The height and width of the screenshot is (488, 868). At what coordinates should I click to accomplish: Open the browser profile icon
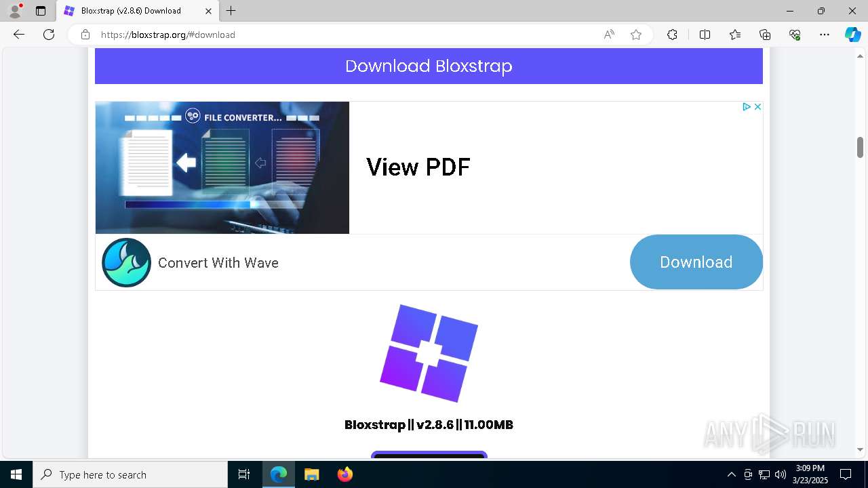coord(15,11)
